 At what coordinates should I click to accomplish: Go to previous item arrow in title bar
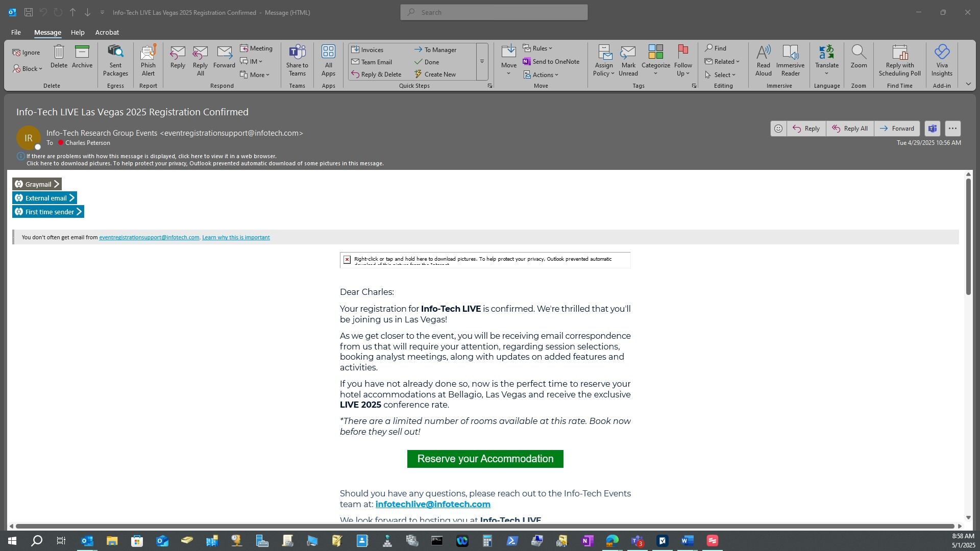click(x=72, y=12)
